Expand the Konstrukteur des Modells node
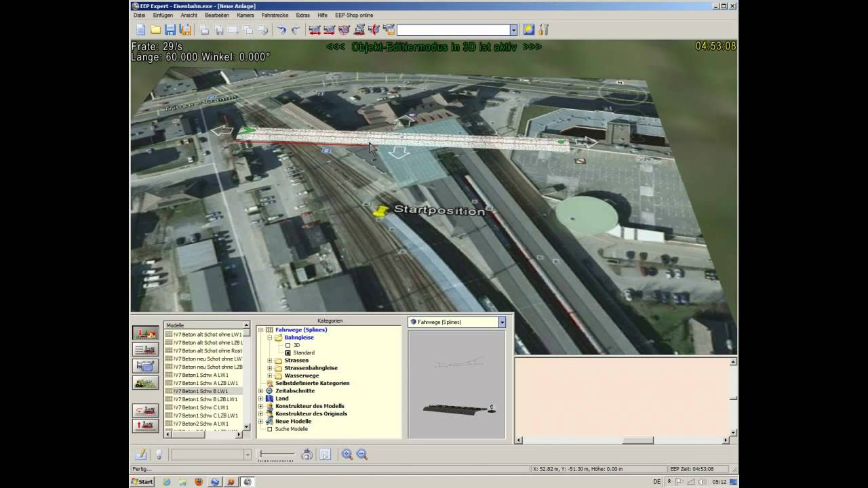Screen dimensions: 868x488 tap(260, 406)
